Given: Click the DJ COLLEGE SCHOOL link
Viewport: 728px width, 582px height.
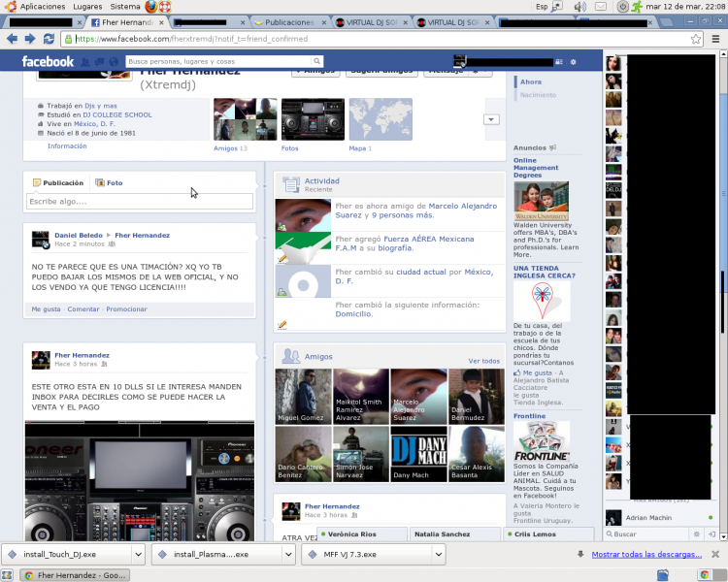Looking at the screenshot, I should (117, 114).
